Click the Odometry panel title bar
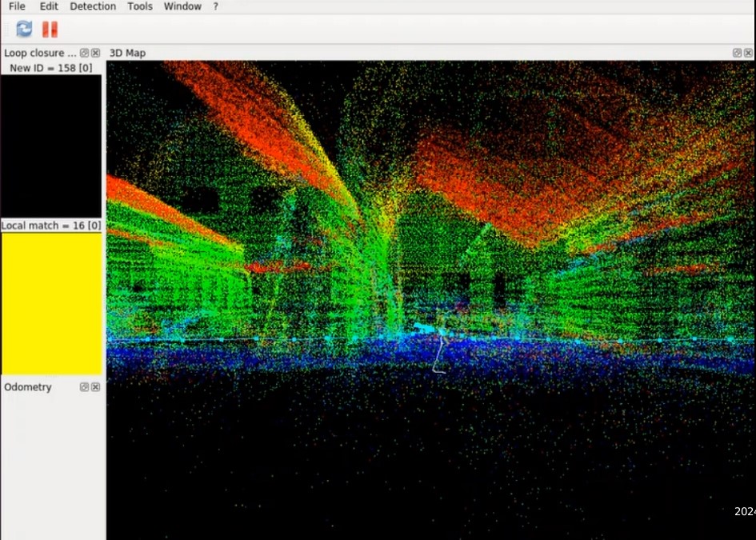The width and height of the screenshot is (756, 540). (x=28, y=387)
